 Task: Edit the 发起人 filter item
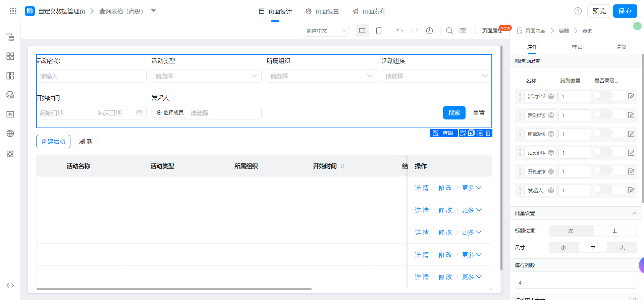pos(631,190)
